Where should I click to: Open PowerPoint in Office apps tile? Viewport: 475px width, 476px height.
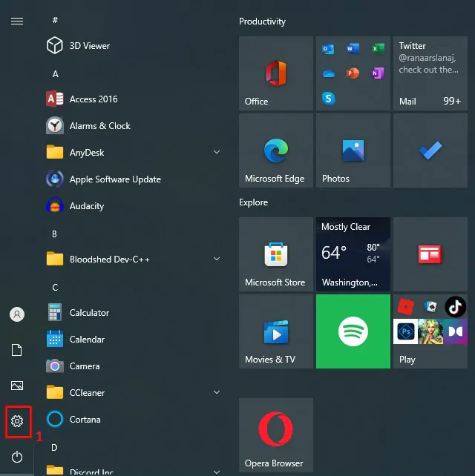point(353,73)
